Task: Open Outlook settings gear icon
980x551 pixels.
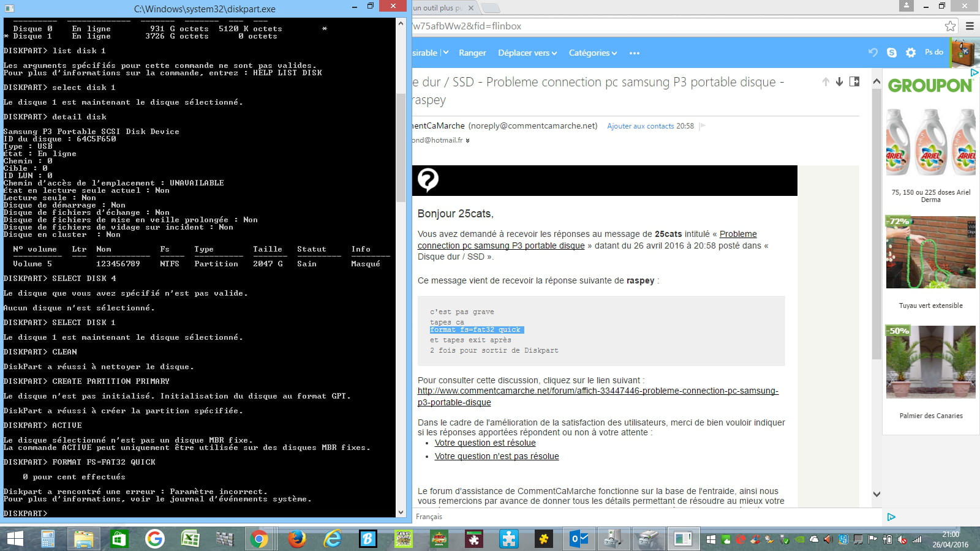Action: click(911, 53)
